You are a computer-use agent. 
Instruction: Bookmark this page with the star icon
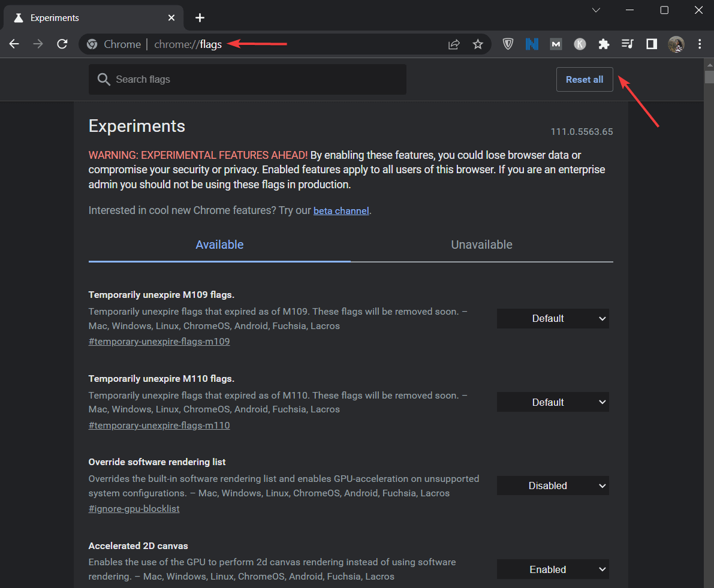478,44
